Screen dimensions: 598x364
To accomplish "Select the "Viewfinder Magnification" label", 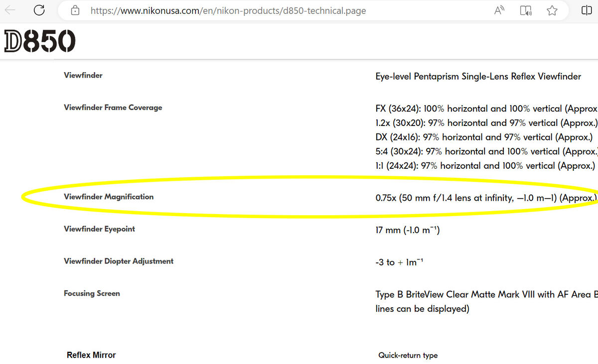I will tap(109, 197).
